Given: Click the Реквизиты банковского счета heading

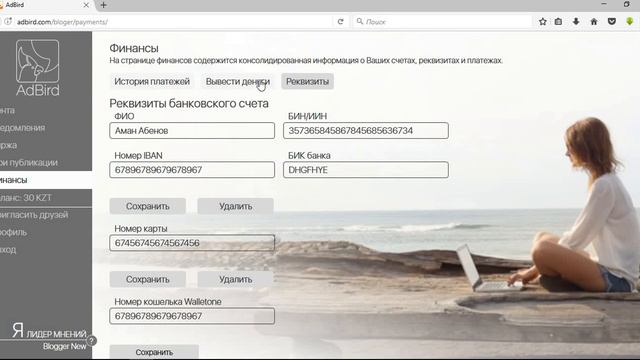Looking at the screenshot, I should [189, 103].
